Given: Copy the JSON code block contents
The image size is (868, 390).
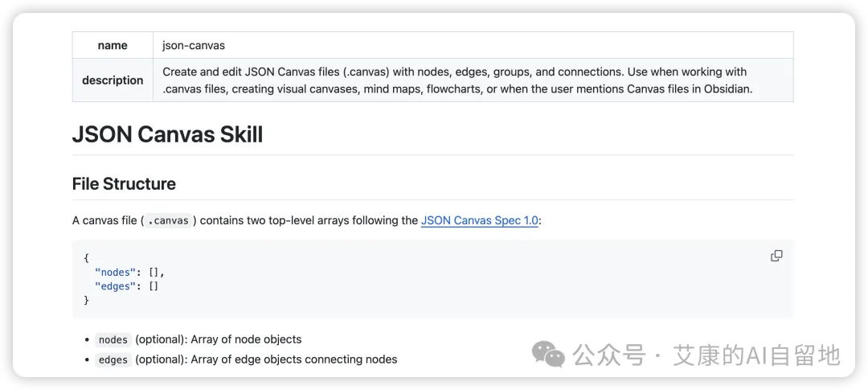Looking at the screenshot, I should coord(776,256).
